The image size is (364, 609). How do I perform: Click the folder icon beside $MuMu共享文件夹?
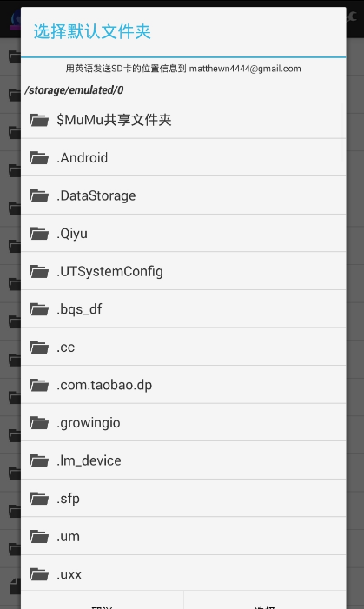[x=39, y=120]
